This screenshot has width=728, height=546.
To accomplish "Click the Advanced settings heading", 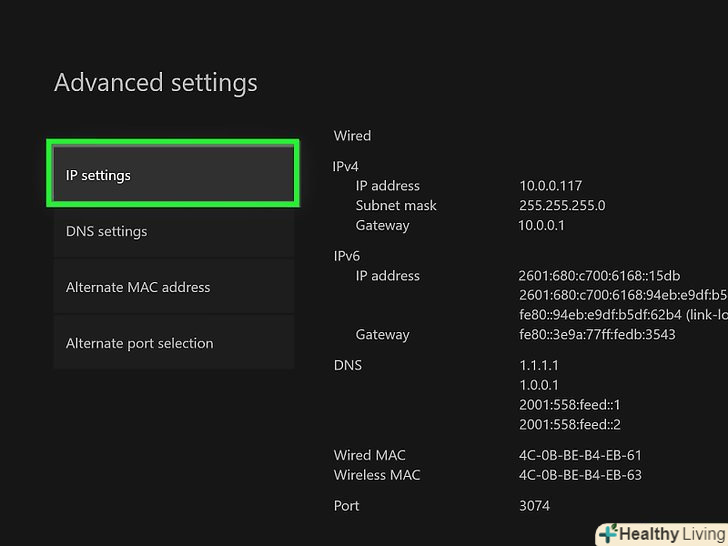I will 156,83.
